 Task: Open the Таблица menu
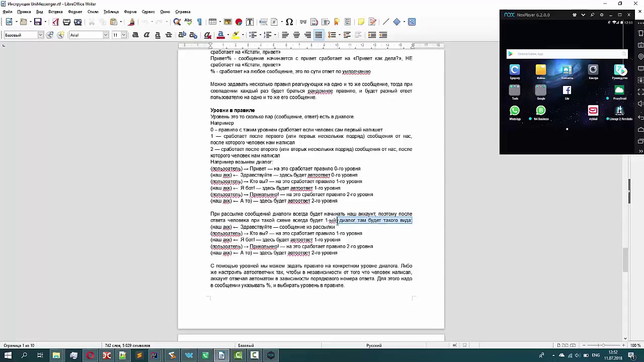[111, 12]
